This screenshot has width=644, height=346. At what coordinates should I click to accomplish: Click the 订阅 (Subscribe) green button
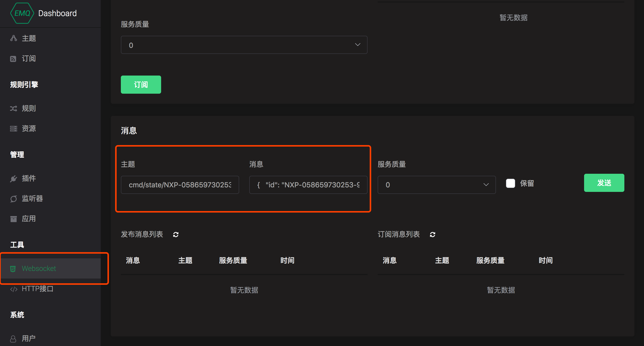pyautogui.click(x=141, y=84)
